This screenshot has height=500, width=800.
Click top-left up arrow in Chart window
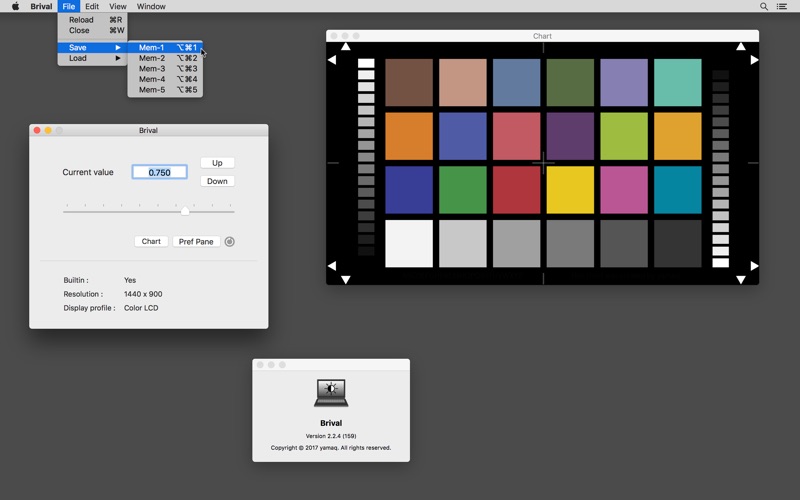pyautogui.click(x=345, y=47)
